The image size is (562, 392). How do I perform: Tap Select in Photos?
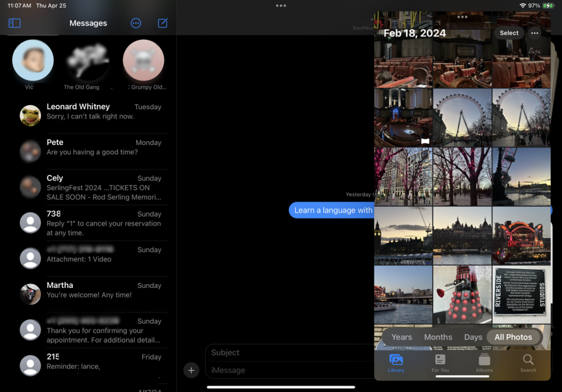(509, 33)
